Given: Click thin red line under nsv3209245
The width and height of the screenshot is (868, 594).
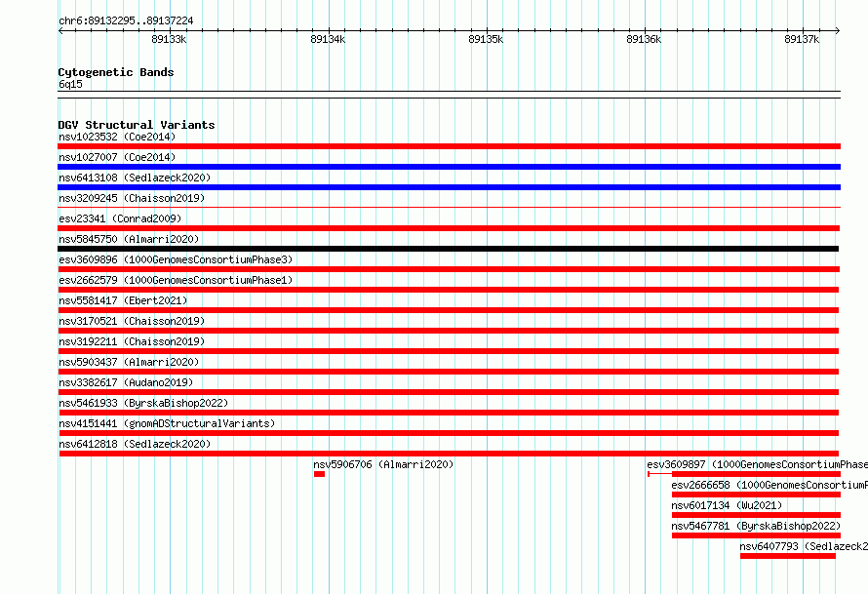Looking at the screenshot, I should [x=449, y=208].
